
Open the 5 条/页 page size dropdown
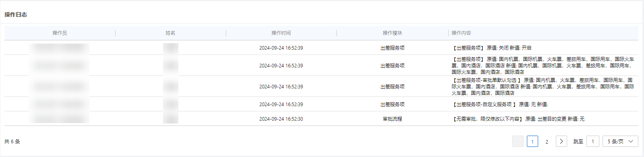click(x=620, y=141)
